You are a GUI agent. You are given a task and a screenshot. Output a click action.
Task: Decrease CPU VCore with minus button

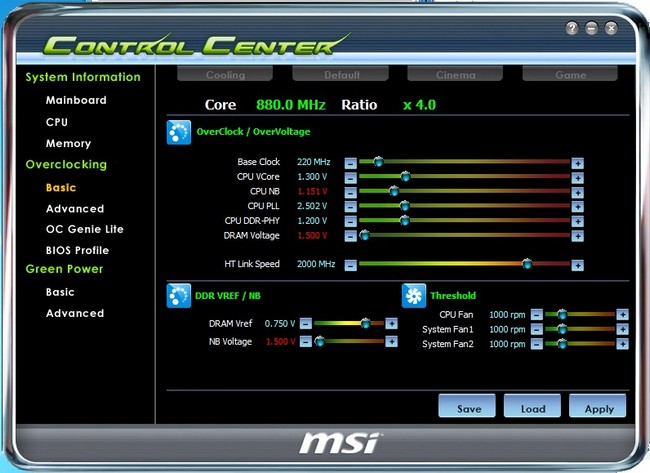click(x=351, y=178)
